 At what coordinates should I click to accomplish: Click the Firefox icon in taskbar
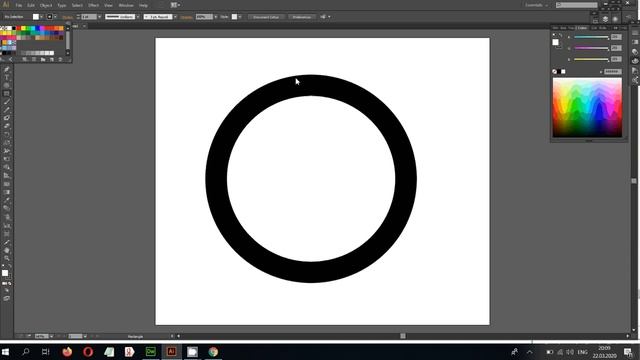click(67, 352)
